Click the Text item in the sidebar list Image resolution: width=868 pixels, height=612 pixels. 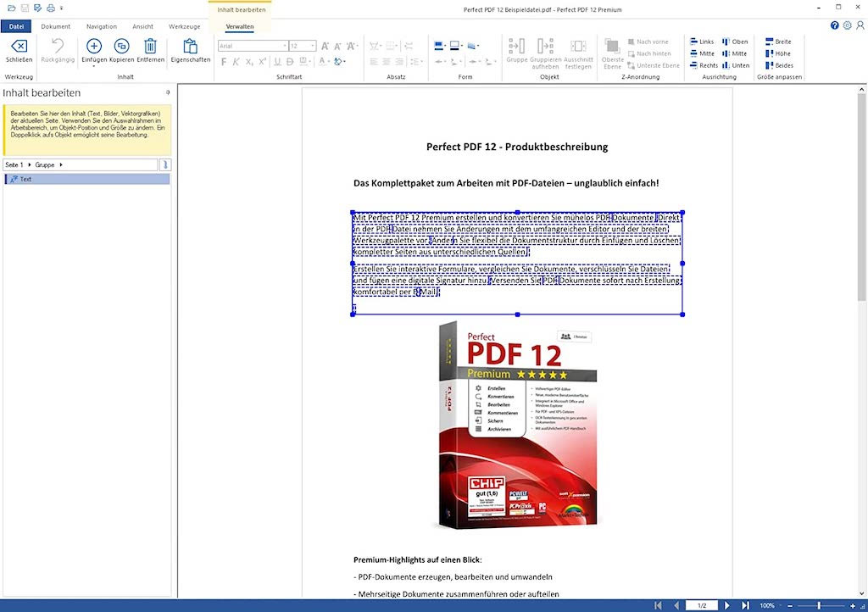pos(25,178)
